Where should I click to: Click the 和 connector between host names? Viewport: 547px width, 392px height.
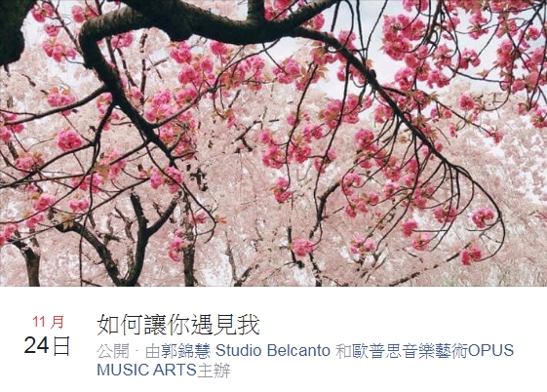click(343, 351)
